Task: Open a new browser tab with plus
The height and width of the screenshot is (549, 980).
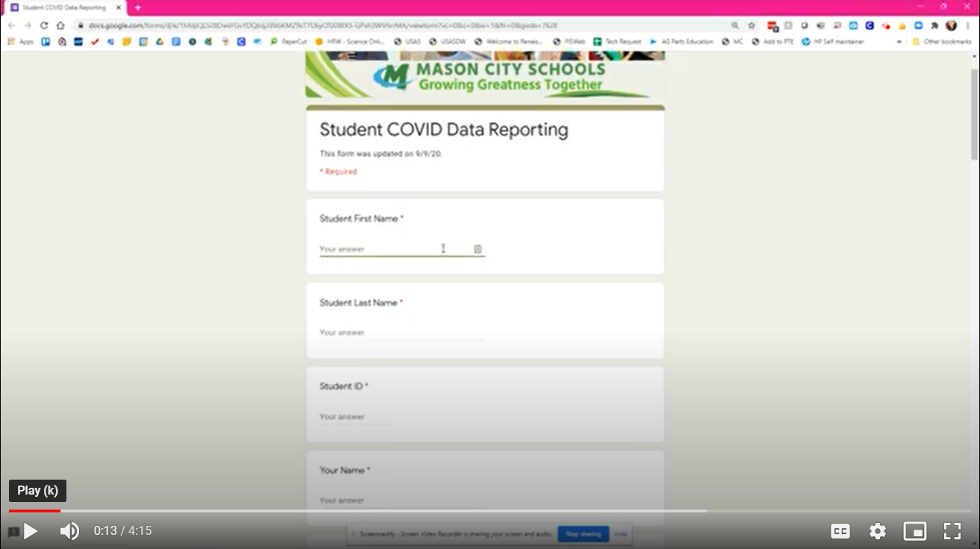Action: (x=138, y=7)
